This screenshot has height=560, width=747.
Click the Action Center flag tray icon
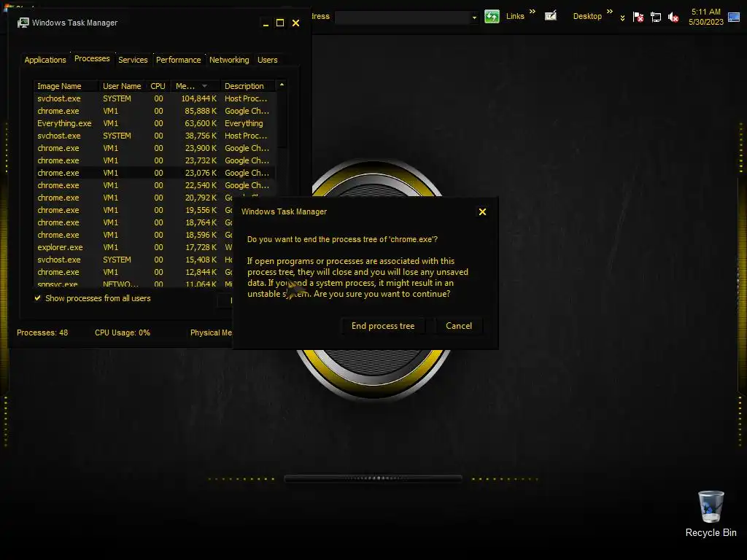638,17
